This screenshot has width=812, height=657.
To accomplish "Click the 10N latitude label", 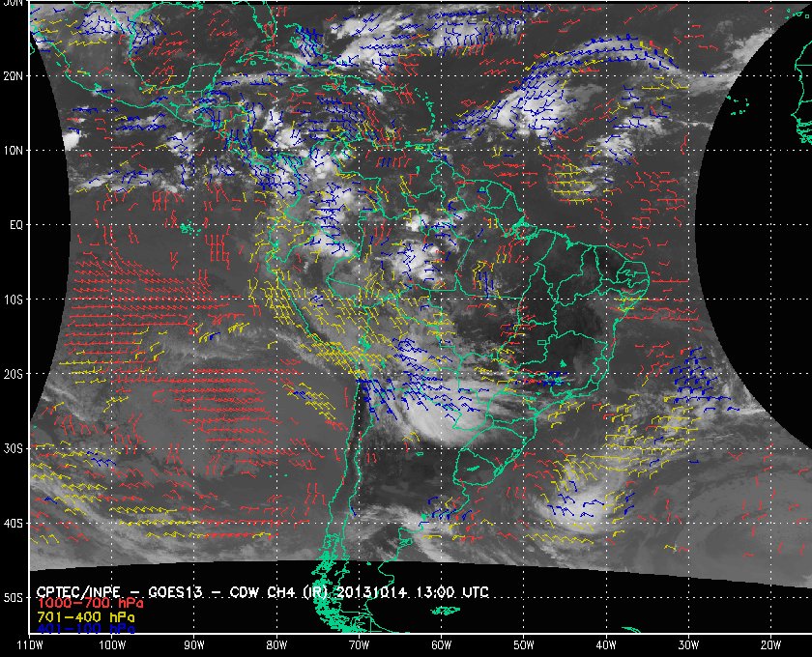I will pyautogui.click(x=13, y=150).
